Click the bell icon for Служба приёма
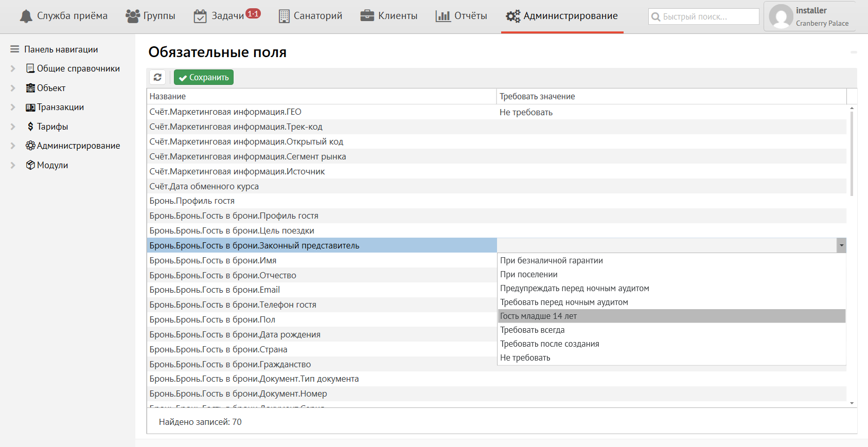The image size is (868, 447). click(26, 16)
